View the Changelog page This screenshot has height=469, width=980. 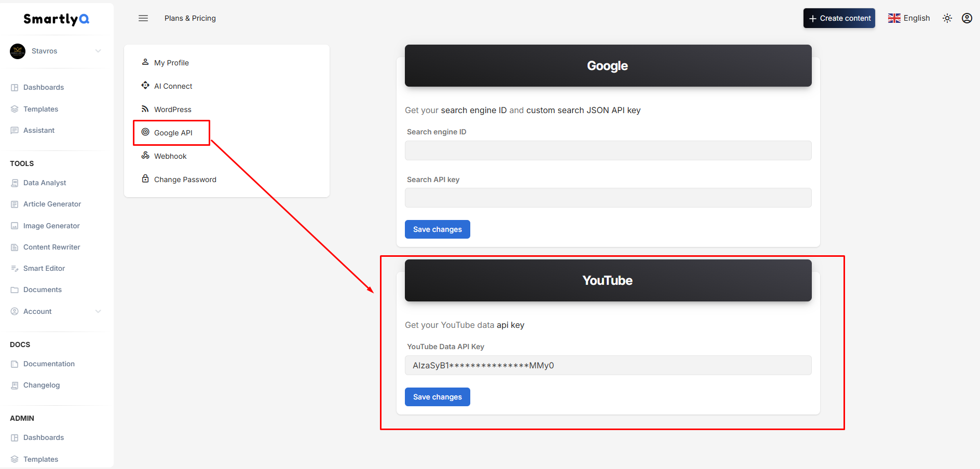(x=42, y=385)
